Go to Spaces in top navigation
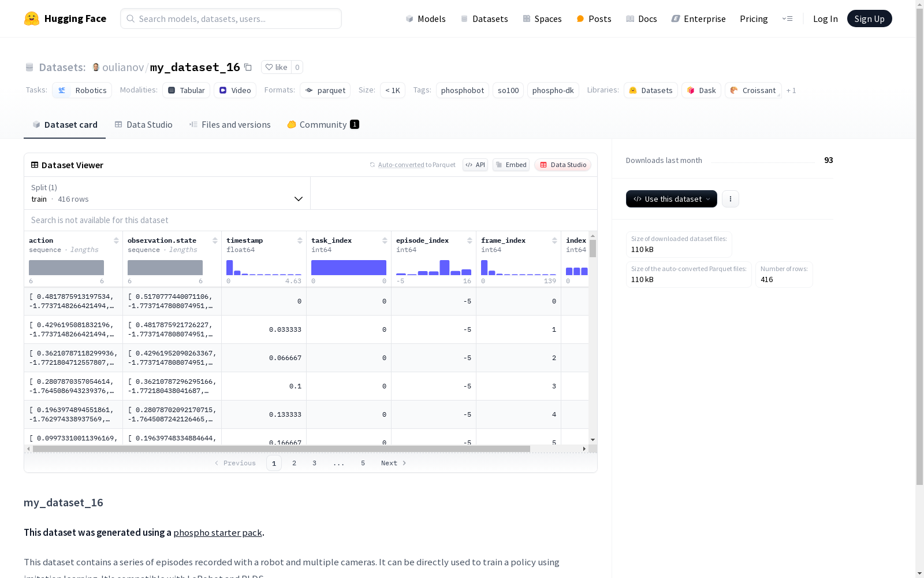 click(x=542, y=18)
